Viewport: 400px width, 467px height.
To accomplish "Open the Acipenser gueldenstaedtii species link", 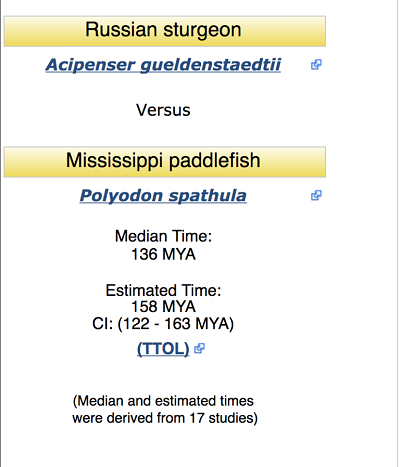I will 163,65.
